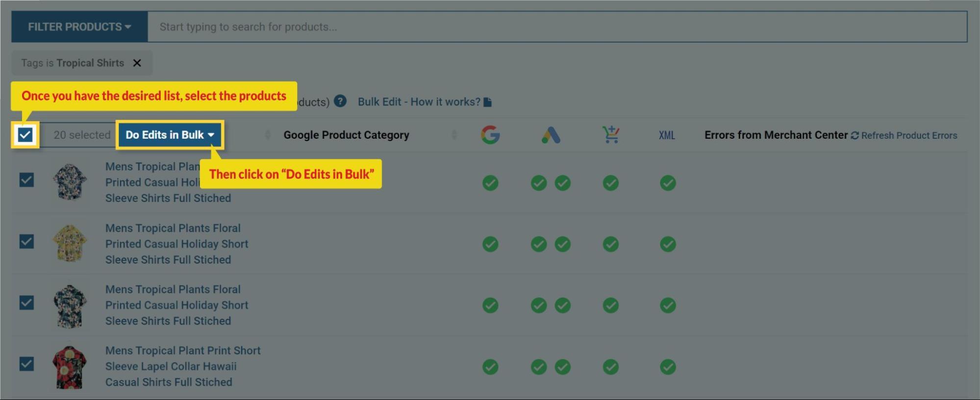Click the shopping cart column icon

(x=610, y=135)
